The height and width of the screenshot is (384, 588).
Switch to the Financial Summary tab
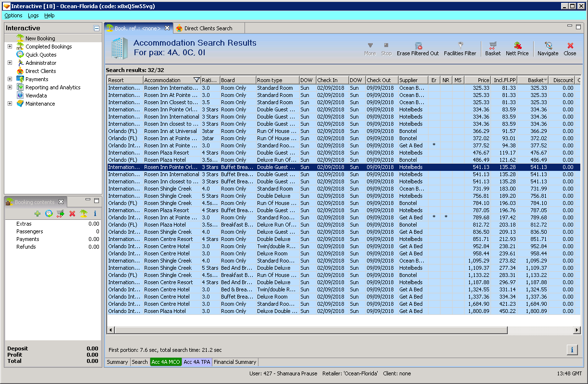click(x=235, y=362)
